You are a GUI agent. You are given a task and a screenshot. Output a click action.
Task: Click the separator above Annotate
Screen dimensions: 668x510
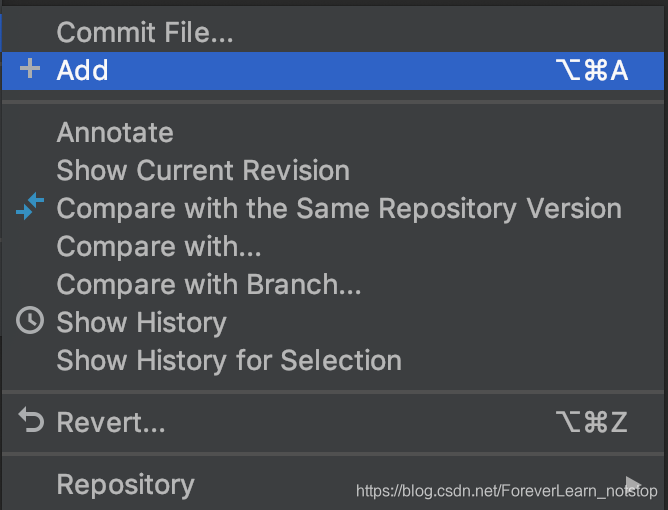coord(333,102)
